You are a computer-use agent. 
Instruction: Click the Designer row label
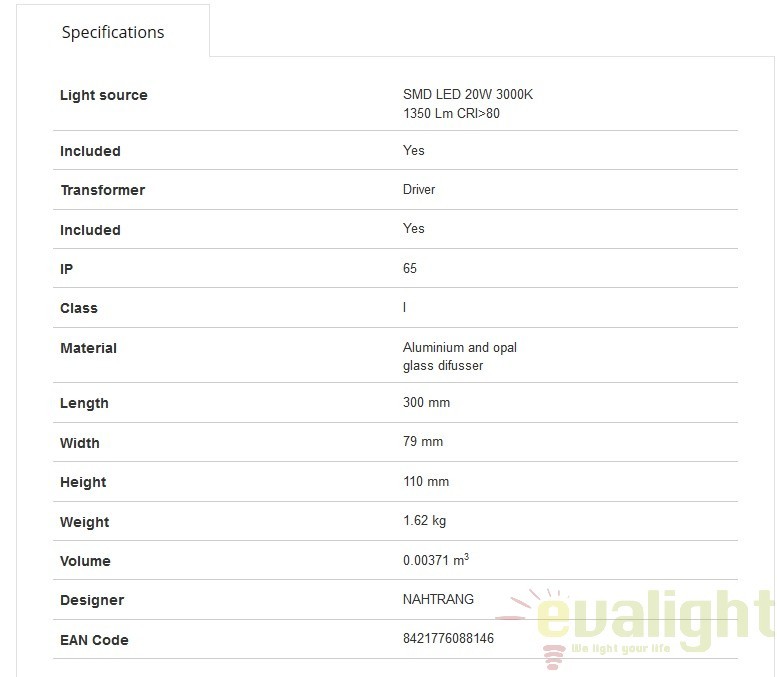[x=92, y=600]
